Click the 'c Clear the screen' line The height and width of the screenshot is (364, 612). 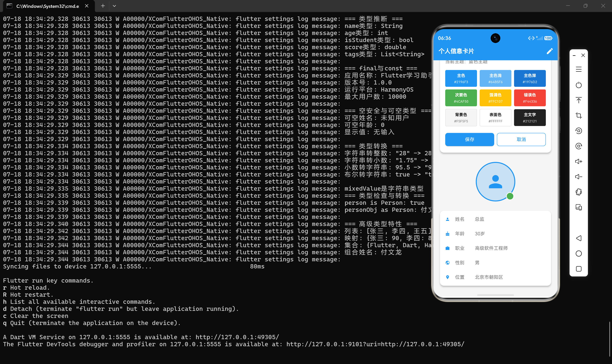point(36,316)
